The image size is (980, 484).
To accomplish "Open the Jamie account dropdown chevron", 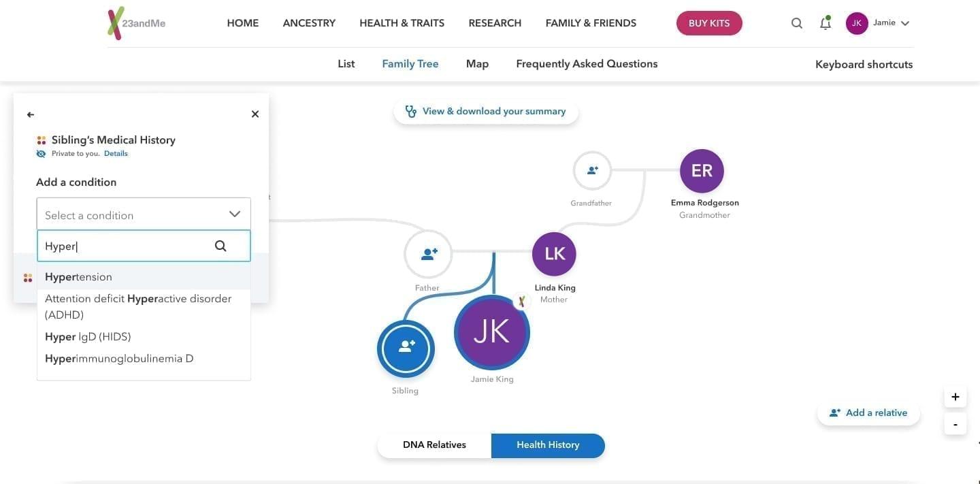I will 905,23.
